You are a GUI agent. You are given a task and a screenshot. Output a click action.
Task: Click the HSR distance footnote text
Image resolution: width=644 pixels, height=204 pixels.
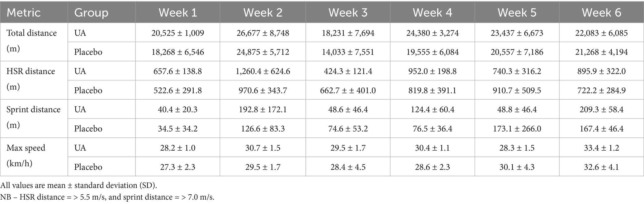point(107,197)
